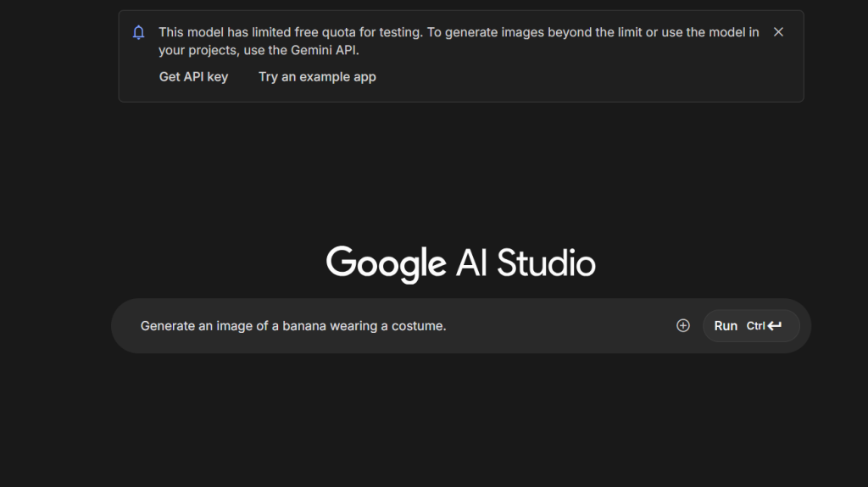Dismiss the quota banner with X
The width and height of the screenshot is (868, 487).
778,32
